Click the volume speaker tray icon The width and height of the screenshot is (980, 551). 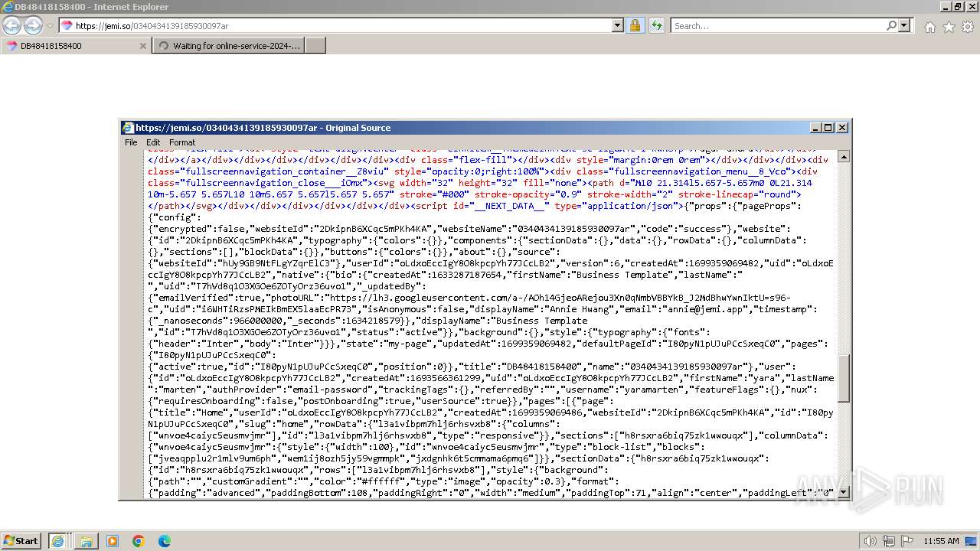point(871,541)
